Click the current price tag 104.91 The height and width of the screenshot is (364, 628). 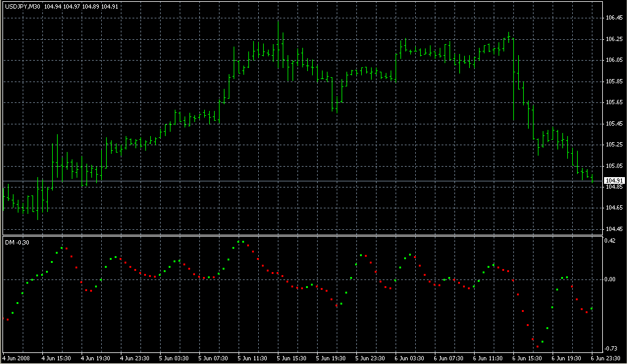pos(615,181)
